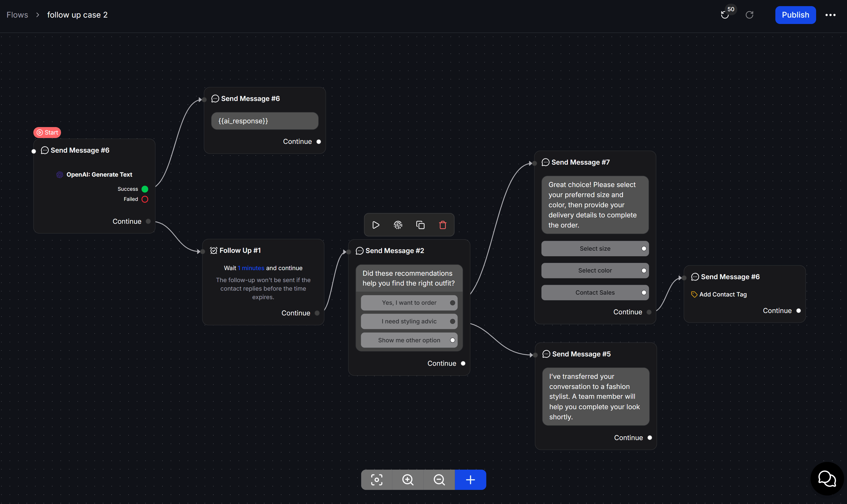Open the three-dot more options menu
The image size is (847, 504).
pos(830,15)
